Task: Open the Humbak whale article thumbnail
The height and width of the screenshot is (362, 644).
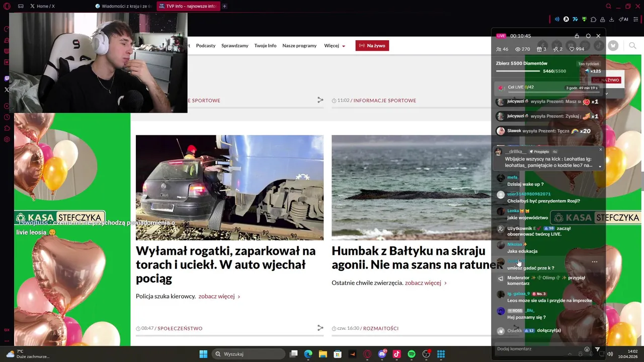Action: click(411, 188)
